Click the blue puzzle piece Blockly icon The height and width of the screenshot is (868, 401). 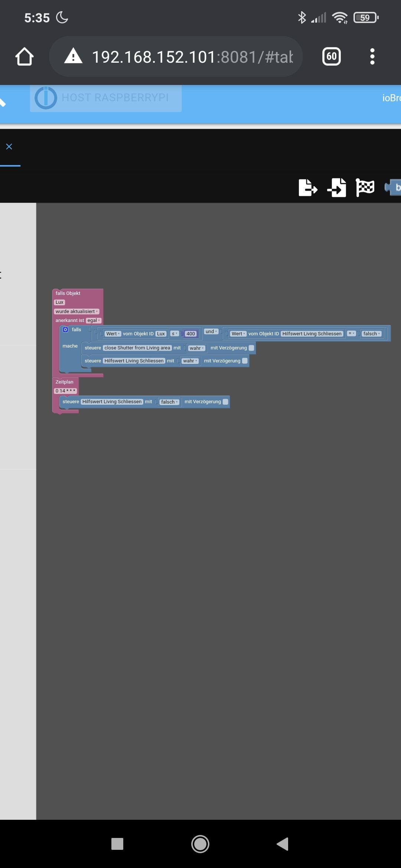[x=393, y=187]
